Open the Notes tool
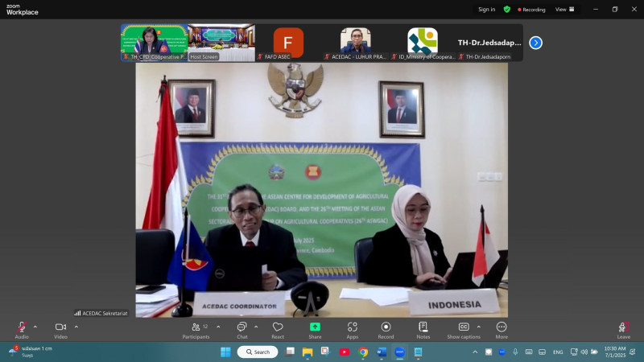This screenshot has width=644, height=362. pyautogui.click(x=423, y=330)
